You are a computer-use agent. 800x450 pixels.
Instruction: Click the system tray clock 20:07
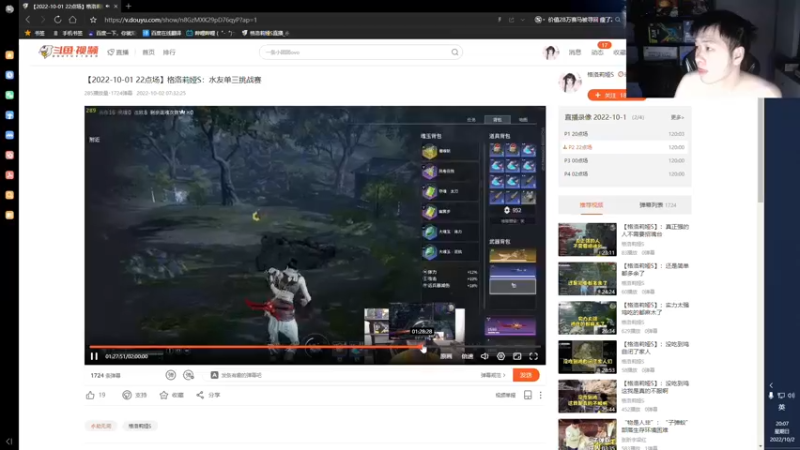pos(782,423)
